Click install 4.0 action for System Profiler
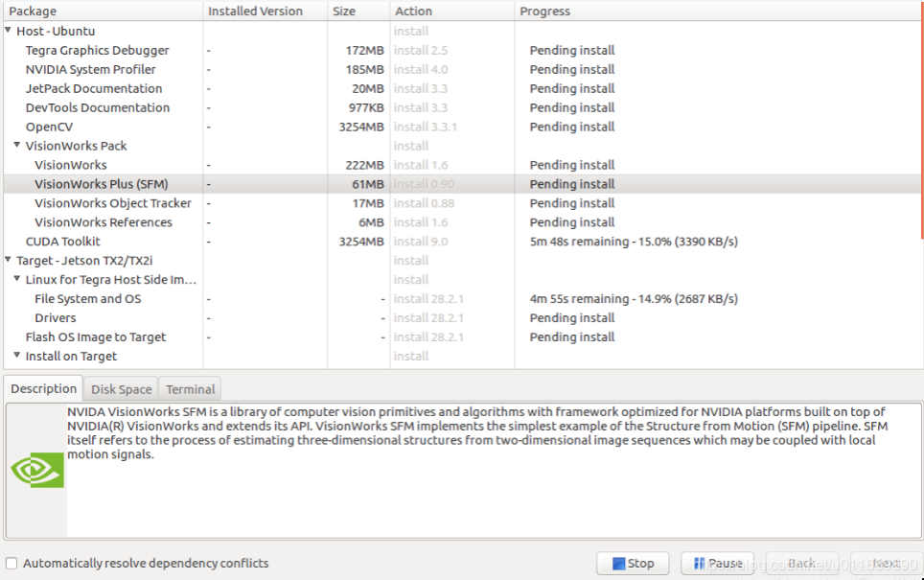Viewport: 924px width, 580px height. 421,70
